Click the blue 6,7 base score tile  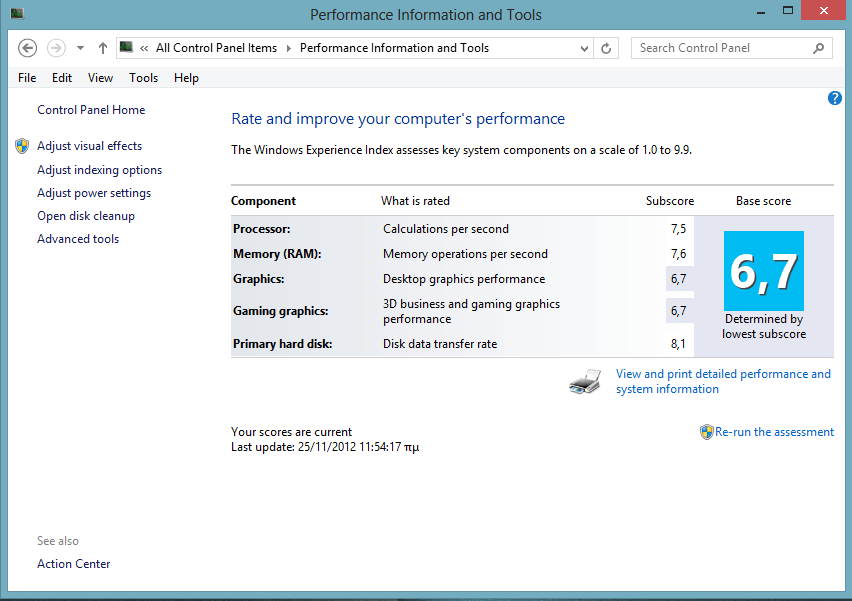[764, 271]
